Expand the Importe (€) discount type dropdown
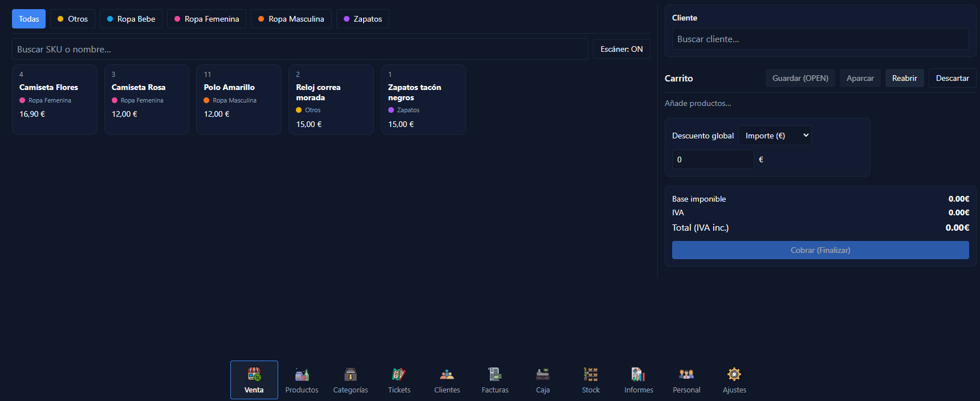 click(x=775, y=136)
